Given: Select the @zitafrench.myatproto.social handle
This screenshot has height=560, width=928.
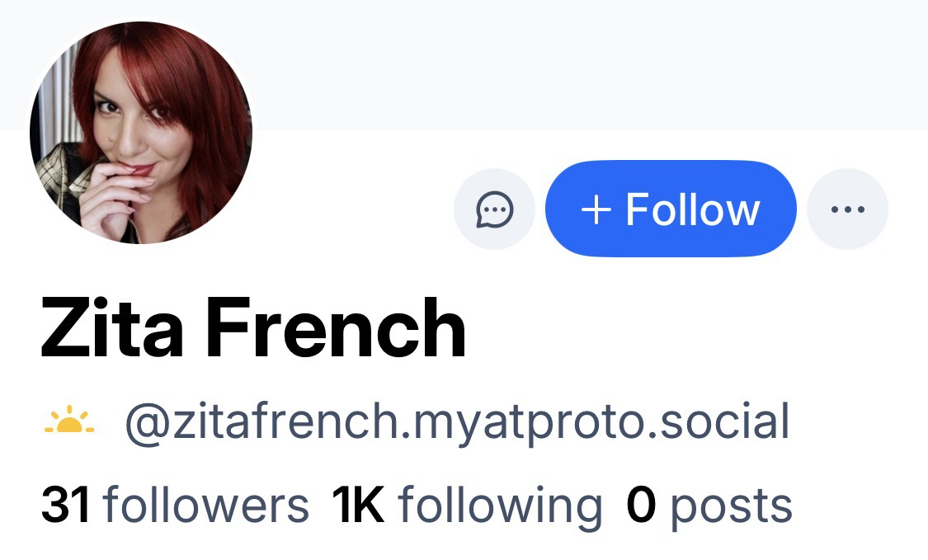Looking at the screenshot, I should tap(456, 421).
